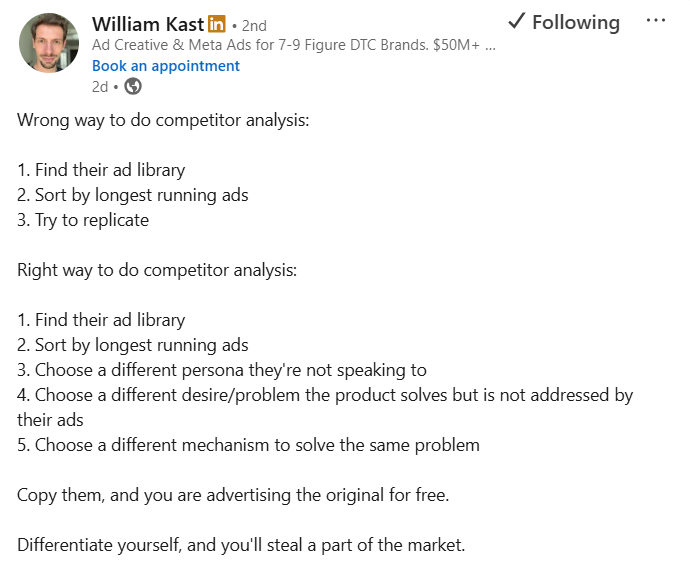
Task: Click the Book an appointment link
Action: click(166, 66)
